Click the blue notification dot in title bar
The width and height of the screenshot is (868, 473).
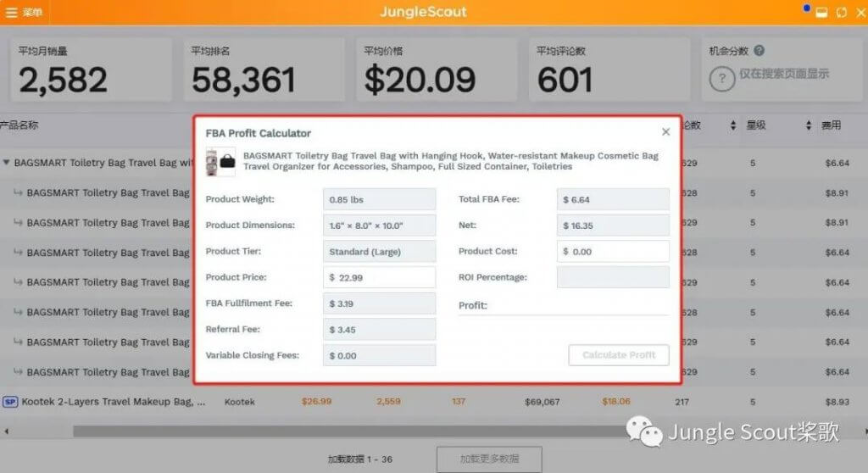click(807, 8)
